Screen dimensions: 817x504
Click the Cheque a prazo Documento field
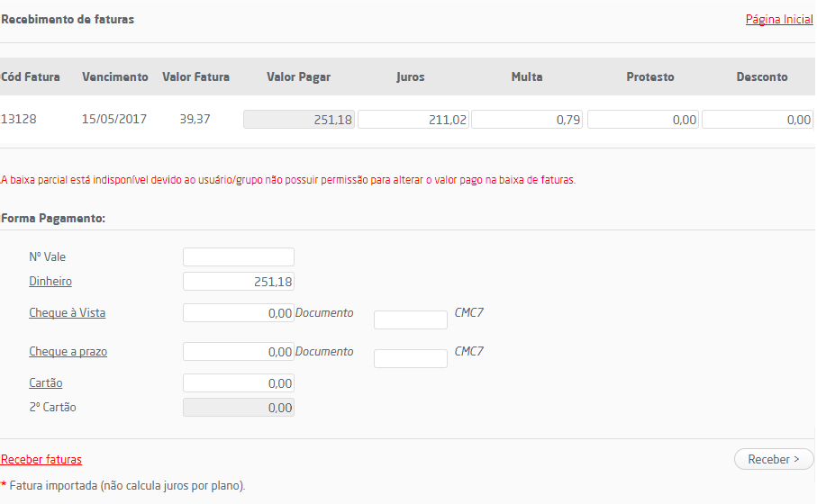[x=411, y=359]
